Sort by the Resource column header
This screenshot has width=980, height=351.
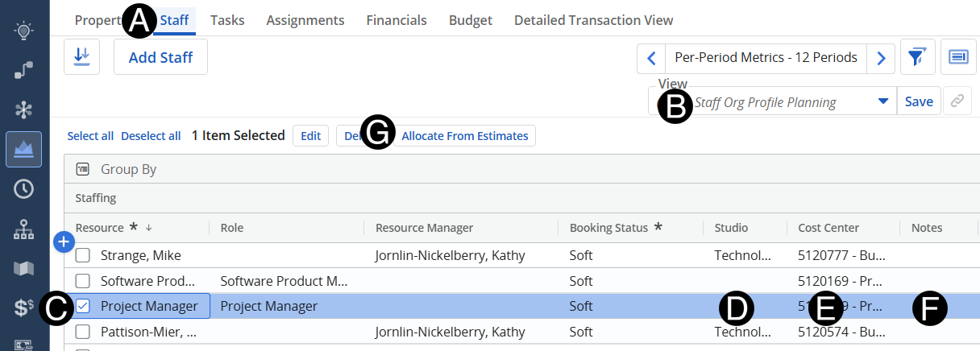[x=100, y=228]
